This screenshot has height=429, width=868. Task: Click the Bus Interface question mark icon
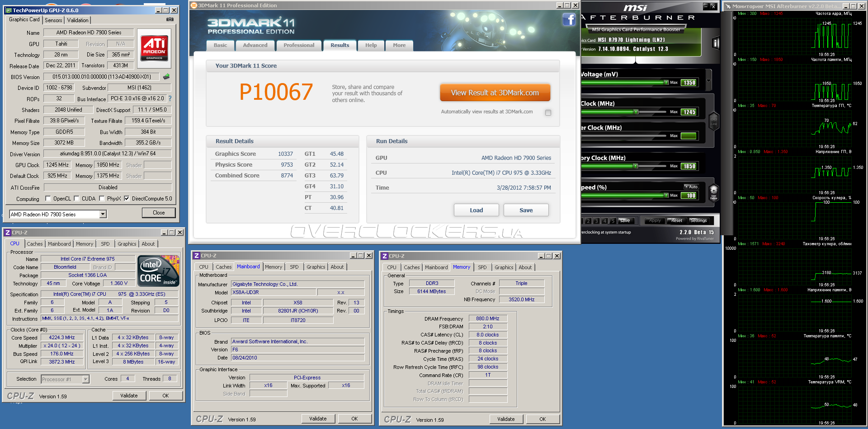coord(170,98)
